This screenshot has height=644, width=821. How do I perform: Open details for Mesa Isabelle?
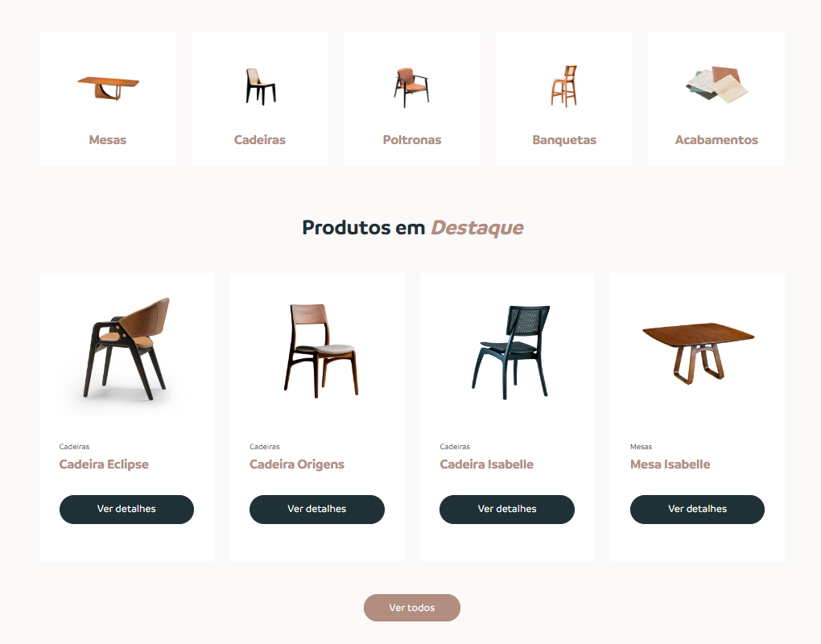coord(697,509)
